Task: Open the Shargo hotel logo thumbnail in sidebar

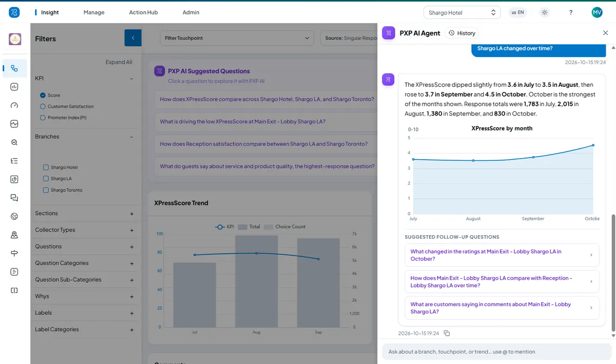Action: (x=15, y=39)
